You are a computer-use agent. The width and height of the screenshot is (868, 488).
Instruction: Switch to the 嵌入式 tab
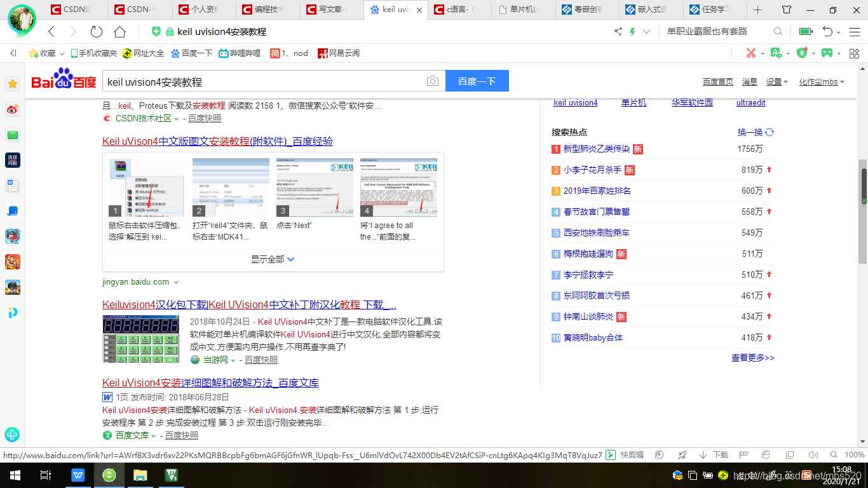point(651,10)
